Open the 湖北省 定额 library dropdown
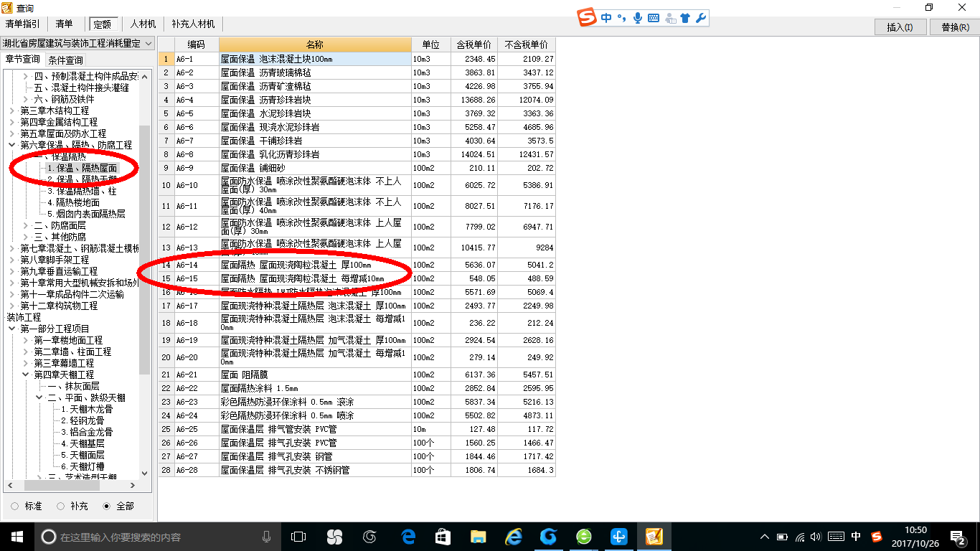The height and width of the screenshot is (551, 980). tap(149, 43)
